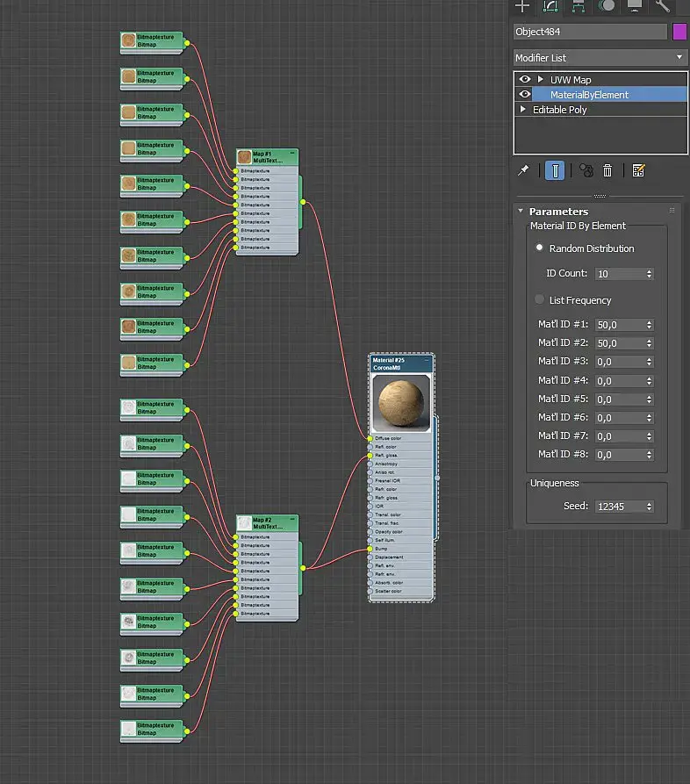Remove modifier with the trash icon
Image resolution: width=690 pixels, height=784 pixels.
[607, 170]
